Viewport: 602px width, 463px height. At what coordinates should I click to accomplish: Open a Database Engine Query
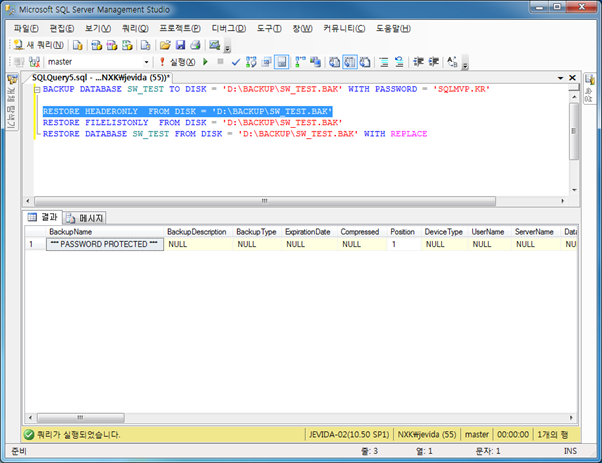click(78, 45)
